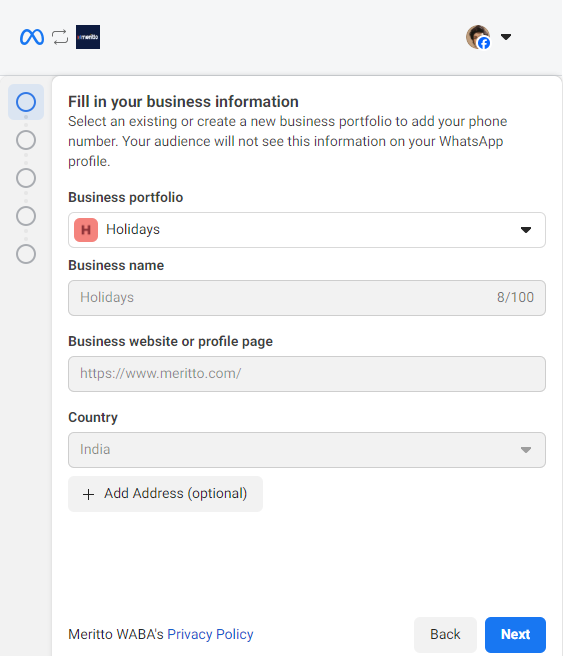Click the Meta infinity logo

coord(32,37)
